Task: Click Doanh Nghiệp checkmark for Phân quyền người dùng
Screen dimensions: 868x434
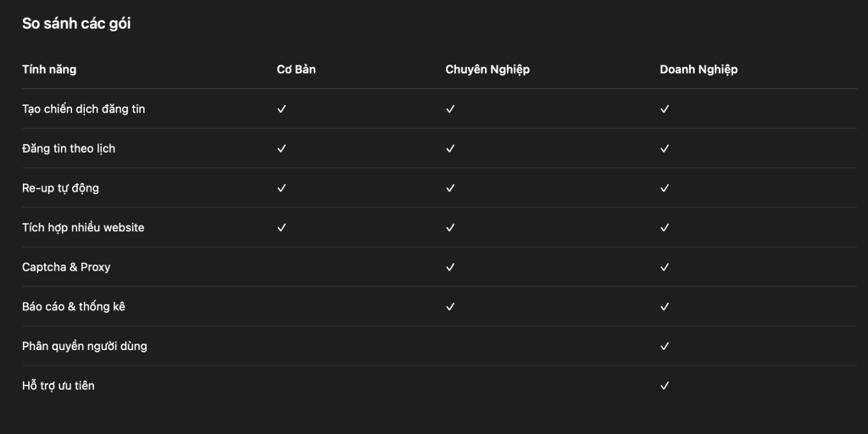Action: 665,346
